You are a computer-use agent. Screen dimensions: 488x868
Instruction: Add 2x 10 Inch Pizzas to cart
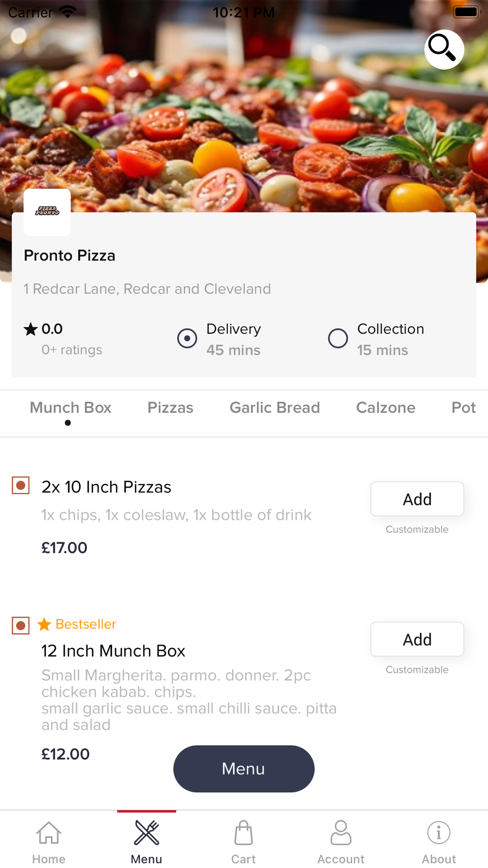tap(417, 499)
